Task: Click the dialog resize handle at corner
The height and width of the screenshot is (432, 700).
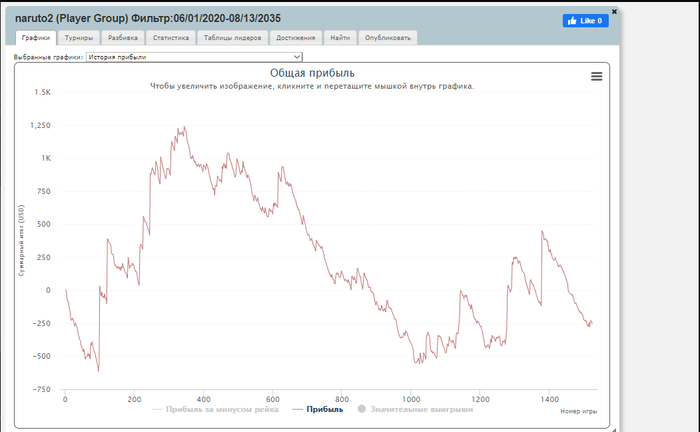Action: pos(614,429)
